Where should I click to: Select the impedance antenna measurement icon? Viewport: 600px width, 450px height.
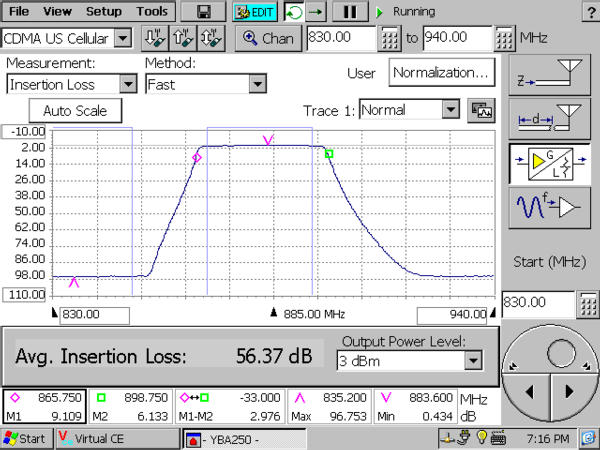[x=549, y=73]
